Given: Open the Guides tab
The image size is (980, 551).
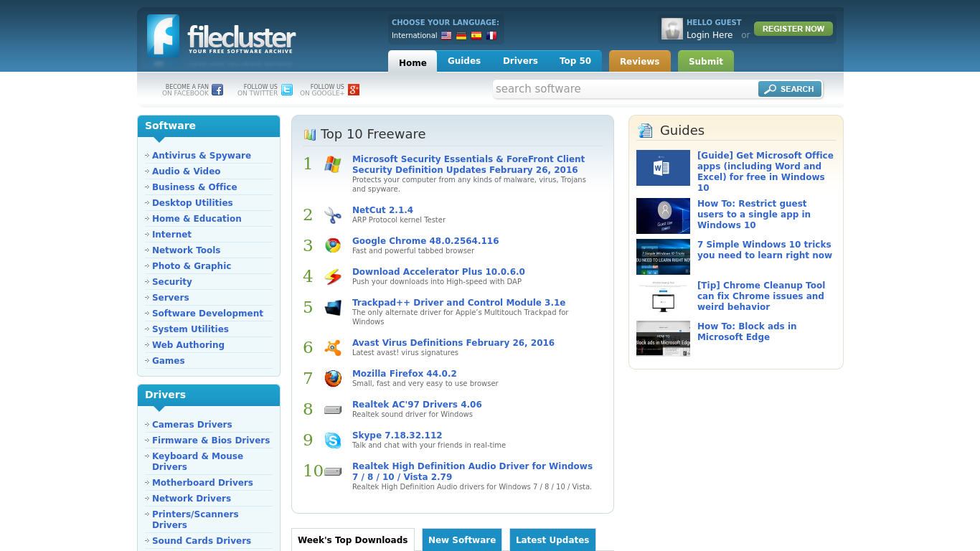Looking at the screenshot, I should (x=464, y=61).
